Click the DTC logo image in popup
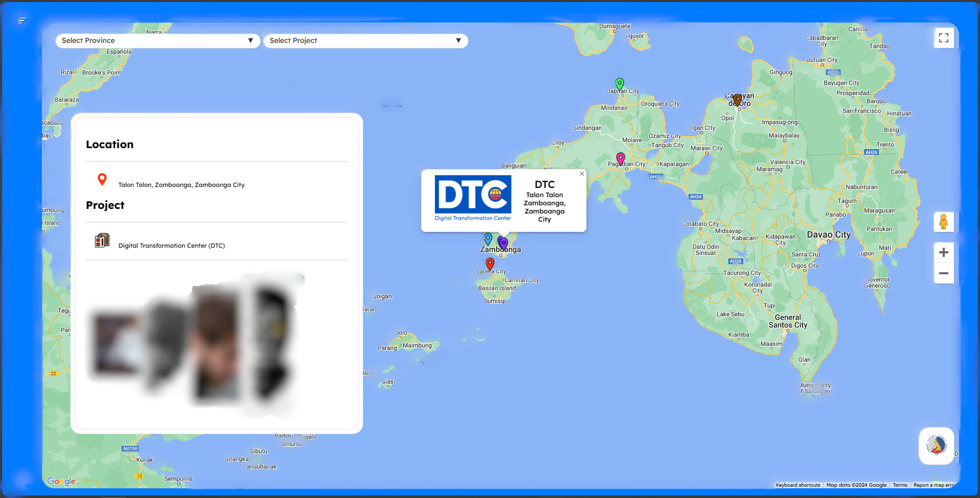 (473, 199)
